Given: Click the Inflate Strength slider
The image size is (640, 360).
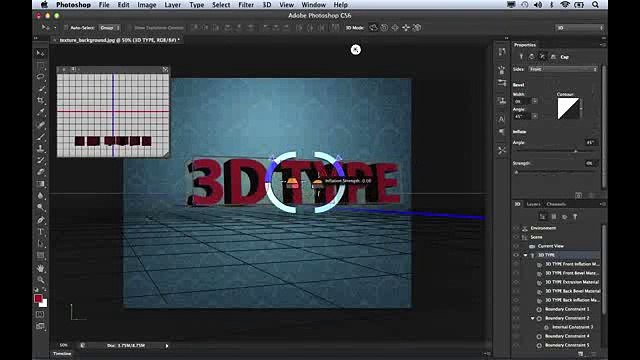Looking at the screenshot, I should point(556,172).
